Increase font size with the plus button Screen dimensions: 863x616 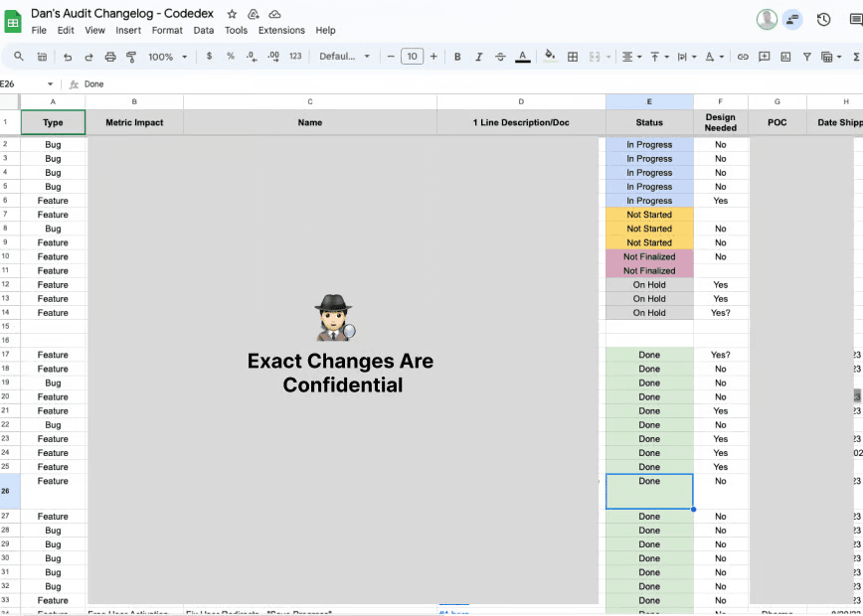tap(434, 57)
